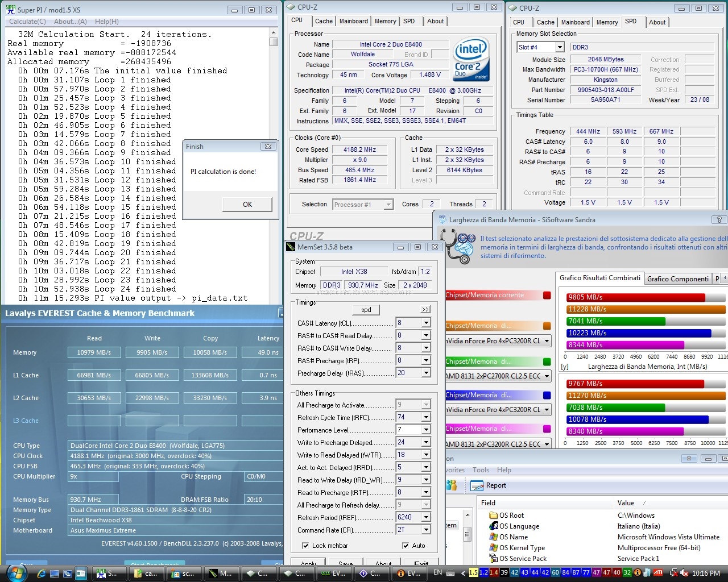The height and width of the screenshot is (582, 728).
Task: Select the Grafico Componenti tab in Sandra
Action: pos(678,278)
